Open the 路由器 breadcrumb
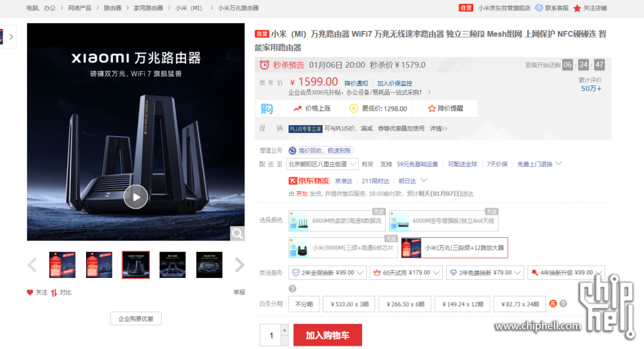This screenshot has height=349, width=644. [x=112, y=8]
